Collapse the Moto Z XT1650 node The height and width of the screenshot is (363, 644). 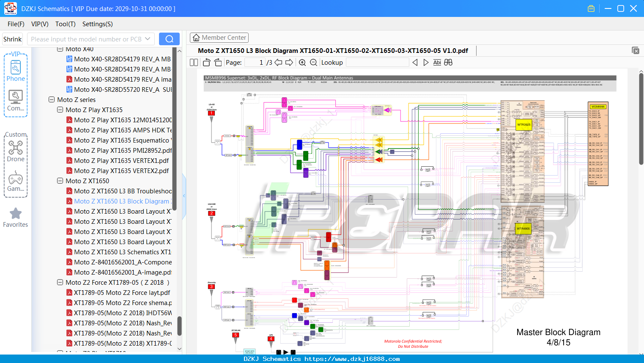[60, 181]
